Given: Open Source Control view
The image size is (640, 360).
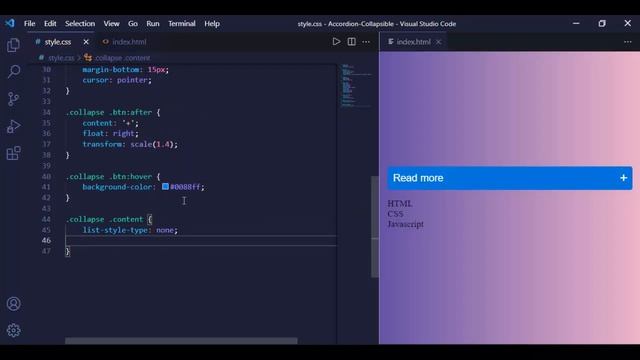Looking at the screenshot, I should coord(13,99).
